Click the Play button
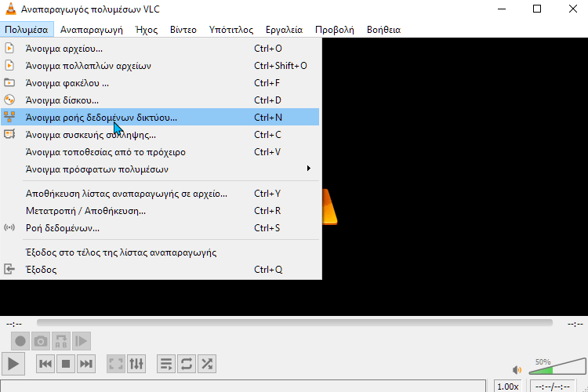Screen dimensions: 588x392 [13, 364]
